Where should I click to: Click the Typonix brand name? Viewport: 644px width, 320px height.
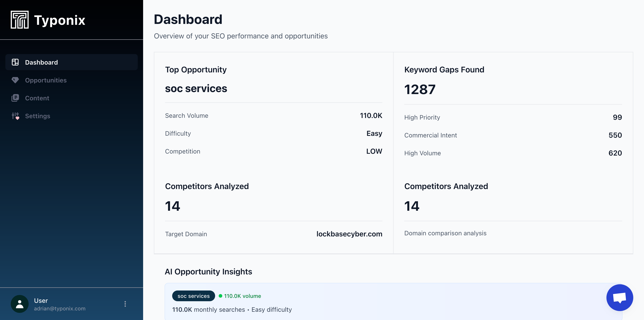coord(59,20)
